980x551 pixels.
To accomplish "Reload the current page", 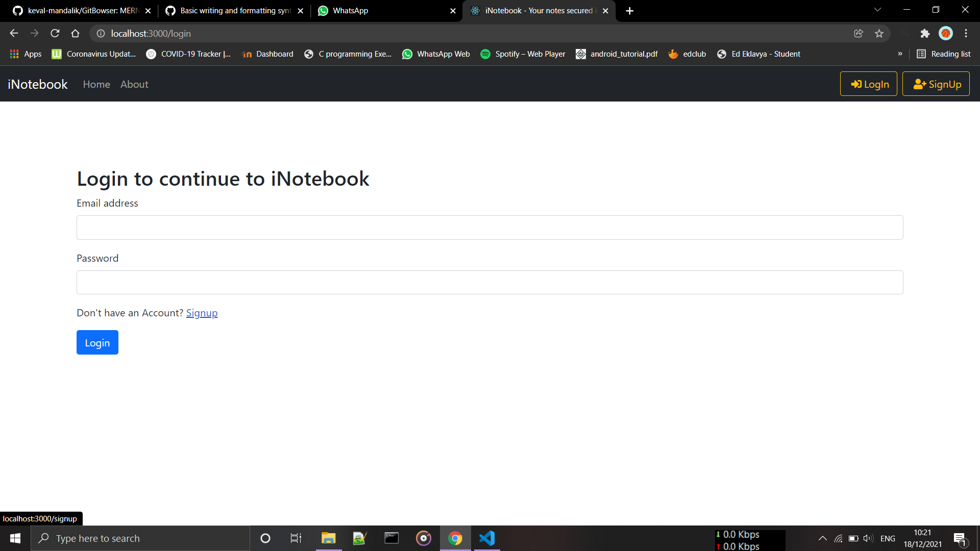I will [55, 33].
